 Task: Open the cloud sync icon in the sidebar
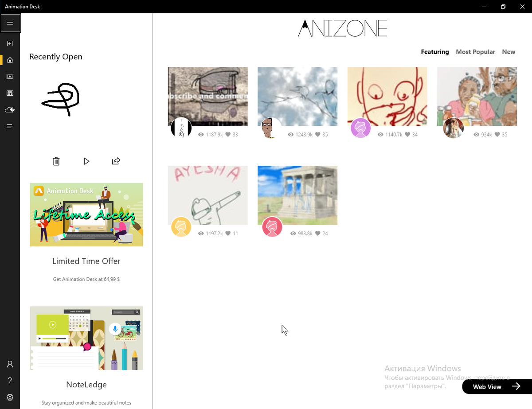tap(10, 109)
